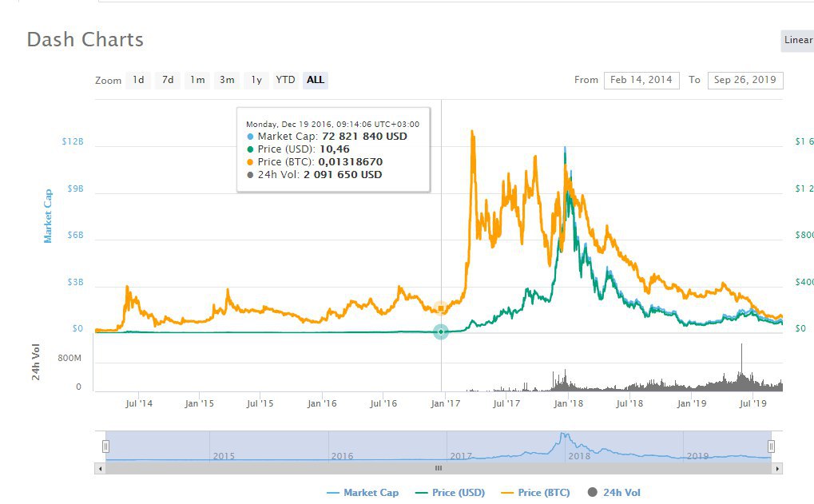Click the 2017 label in navigator
814x504 pixels.
[x=461, y=456]
